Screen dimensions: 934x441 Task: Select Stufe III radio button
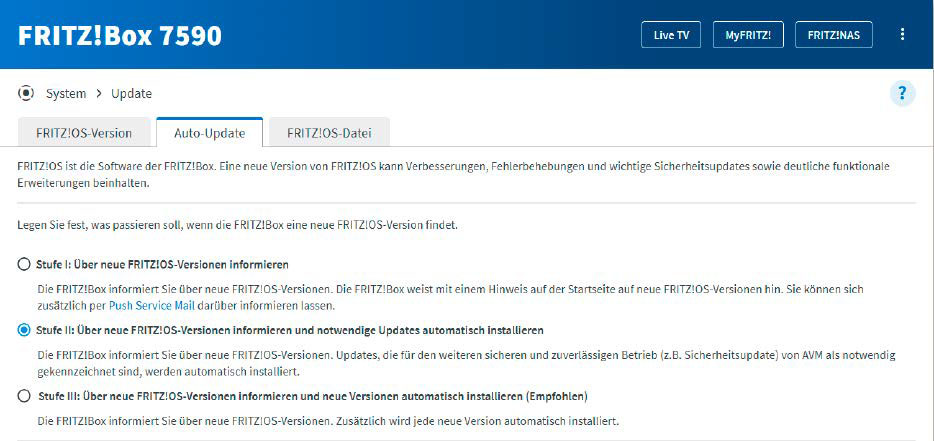tap(24, 396)
